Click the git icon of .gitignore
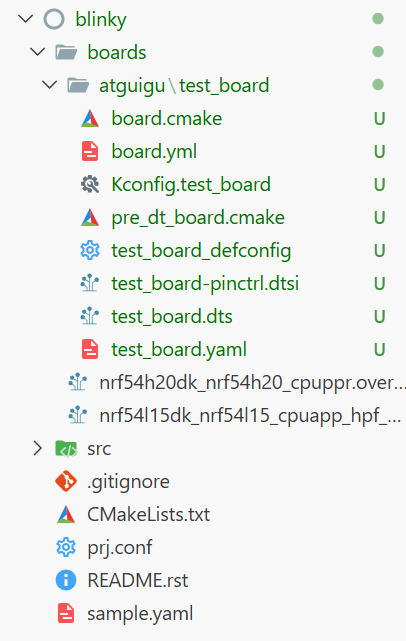 pos(66,482)
